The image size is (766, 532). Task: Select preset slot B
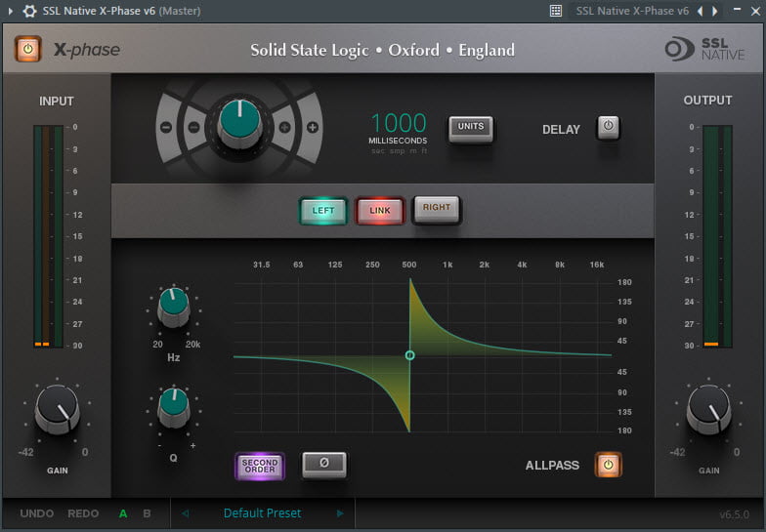click(147, 513)
